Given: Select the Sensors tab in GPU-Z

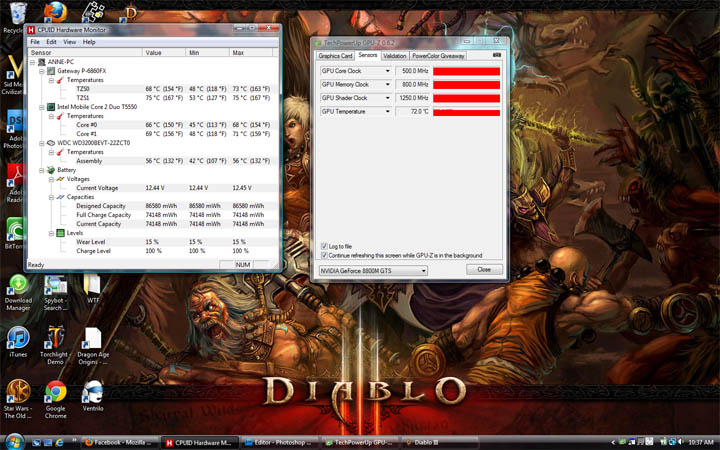Looking at the screenshot, I should coord(368,55).
